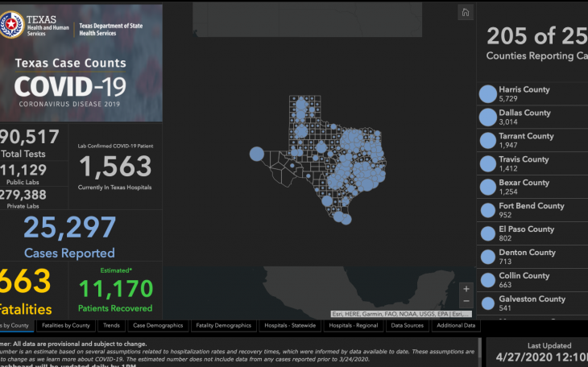Click Harris County circle marker in list
Viewport: 588px width, 367px height.
point(487,94)
